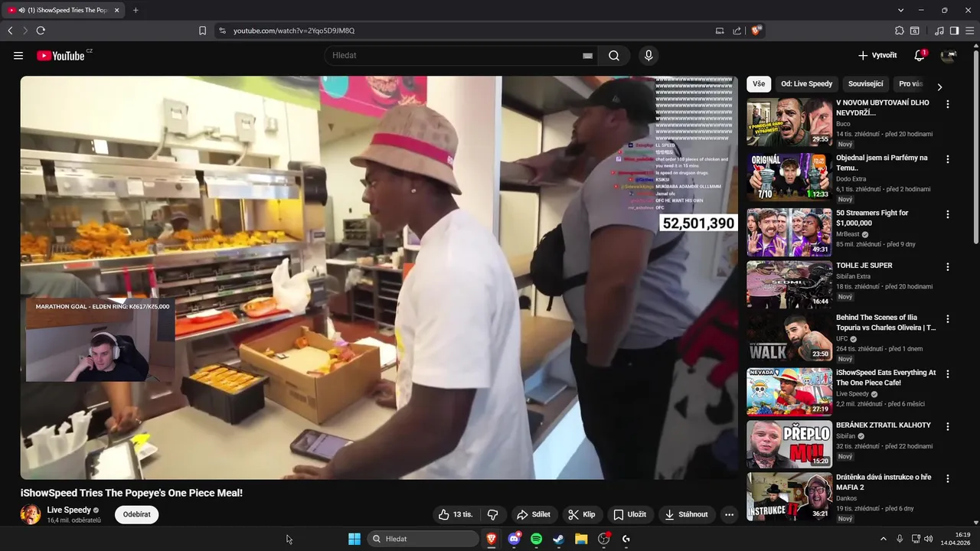Open the Live Speedy channel name link
This screenshot has width=980, height=551.
tap(69, 510)
